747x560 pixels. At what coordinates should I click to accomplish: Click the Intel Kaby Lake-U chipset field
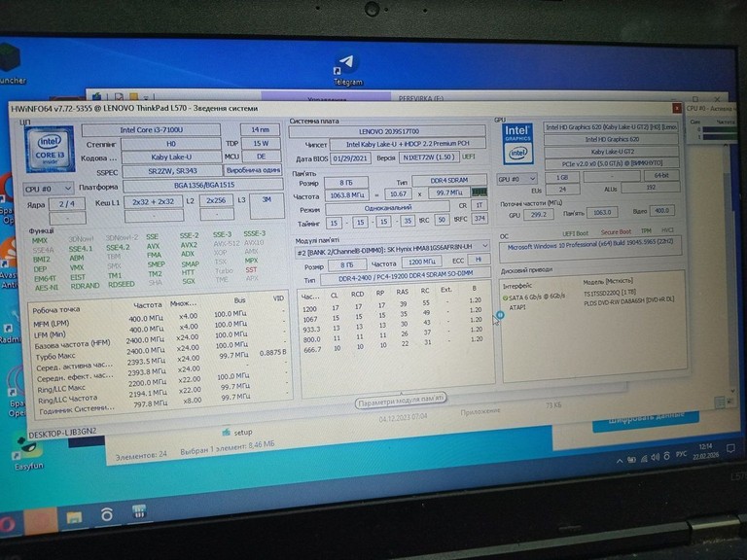point(408,144)
